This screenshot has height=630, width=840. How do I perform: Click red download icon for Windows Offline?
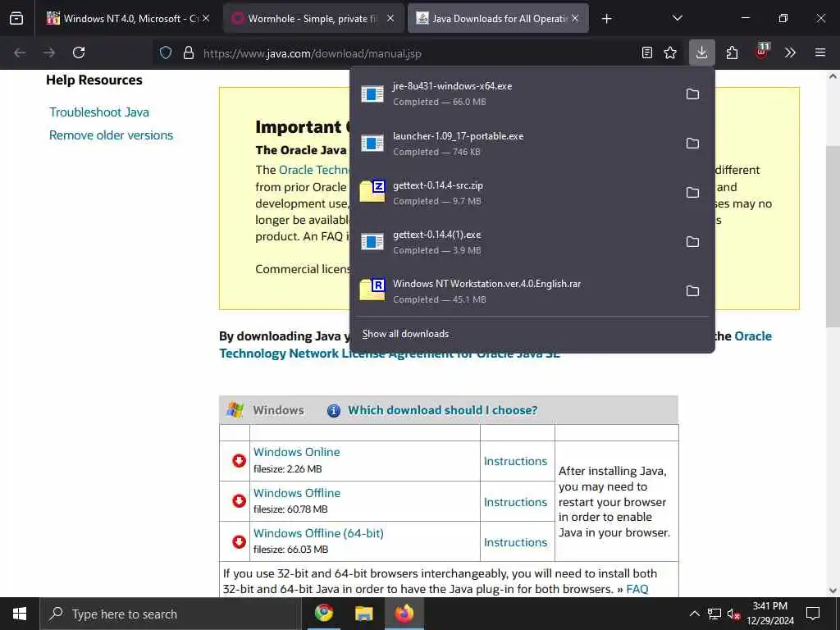(x=239, y=501)
